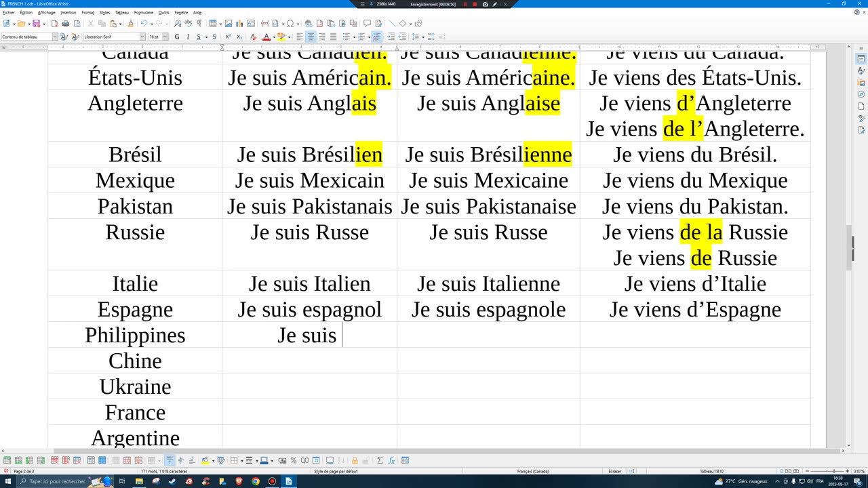Click the Sum sigma icon in table toolbar
The height and width of the screenshot is (488, 868).
click(380, 460)
